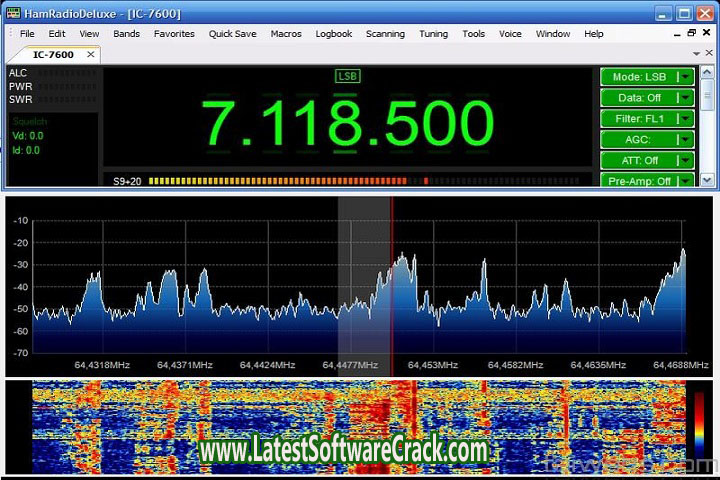Click the waterfall color scale bar
The image size is (720, 480).
tap(699, 421)
